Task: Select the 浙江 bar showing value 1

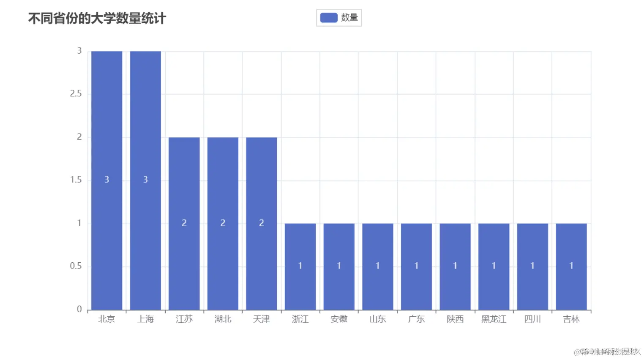Action: pyautogui.click(x=300, y=266)
